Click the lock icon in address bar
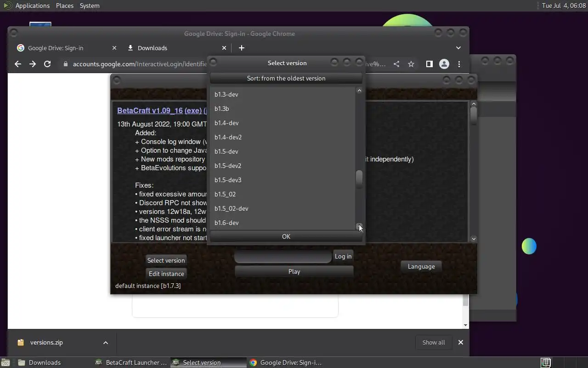Viewport: 588px width, 368px height. [65, 64]
